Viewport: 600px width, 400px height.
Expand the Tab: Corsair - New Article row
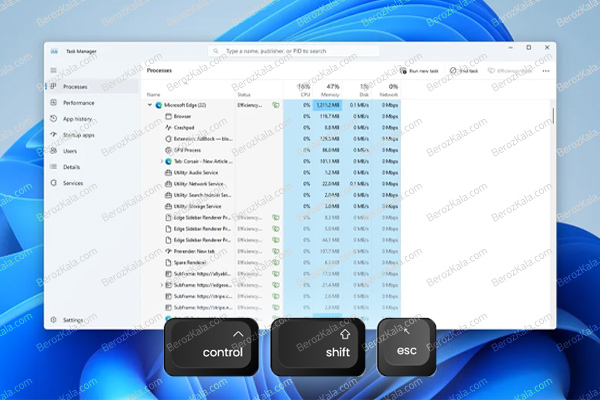[161, 161]
